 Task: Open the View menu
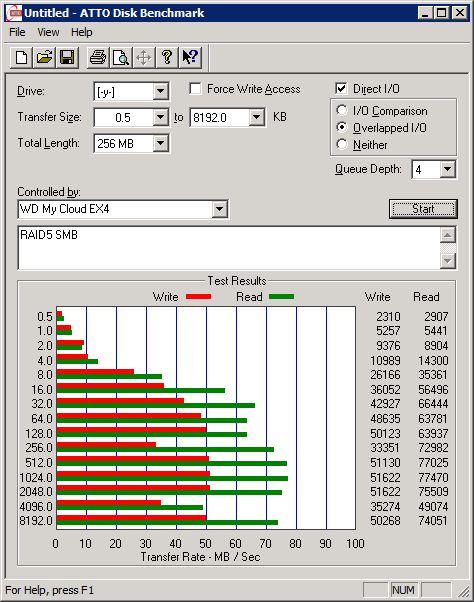[48, 32]
